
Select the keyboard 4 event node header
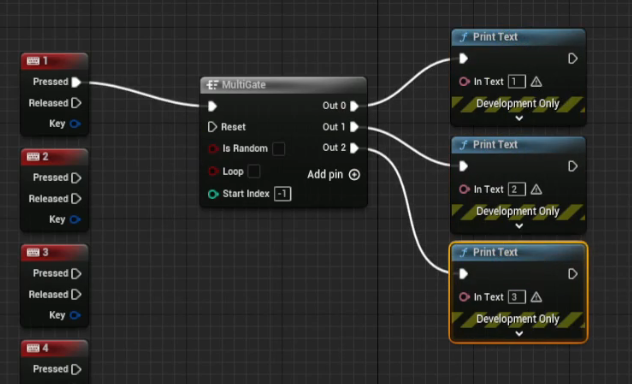[54, 348]
